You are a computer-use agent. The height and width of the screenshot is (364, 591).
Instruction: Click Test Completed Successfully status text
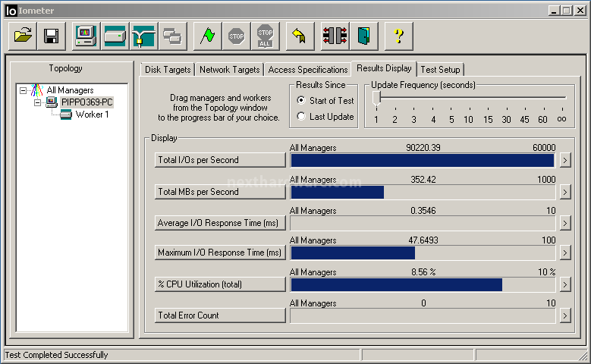pos(56,355)
